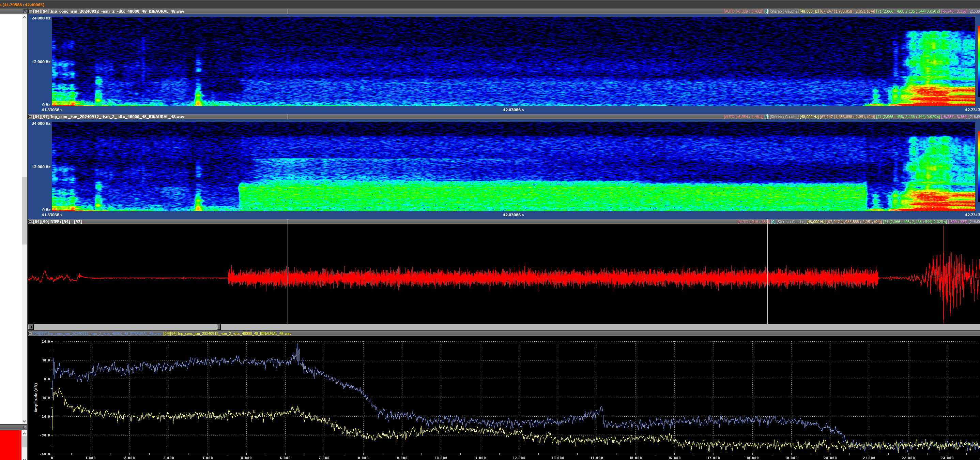Click the Stéréo : Gauche selector of [04][94]
The width and height of the screenshot is (980, 460).
[x=784, y=12]
